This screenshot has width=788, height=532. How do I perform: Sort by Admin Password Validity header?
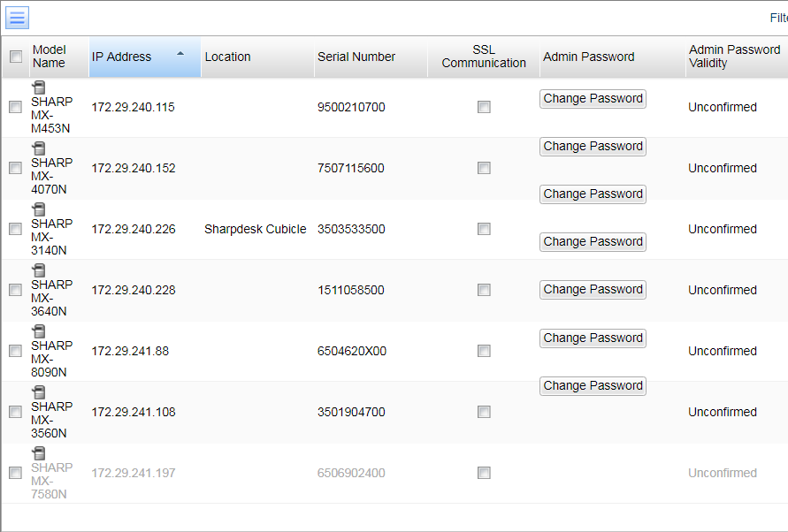click(734, 57)
